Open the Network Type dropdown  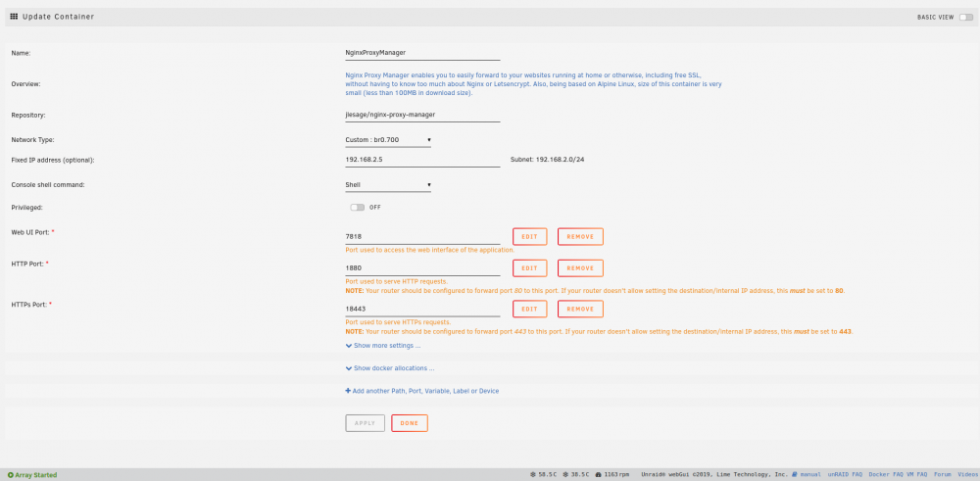point(388,140)
